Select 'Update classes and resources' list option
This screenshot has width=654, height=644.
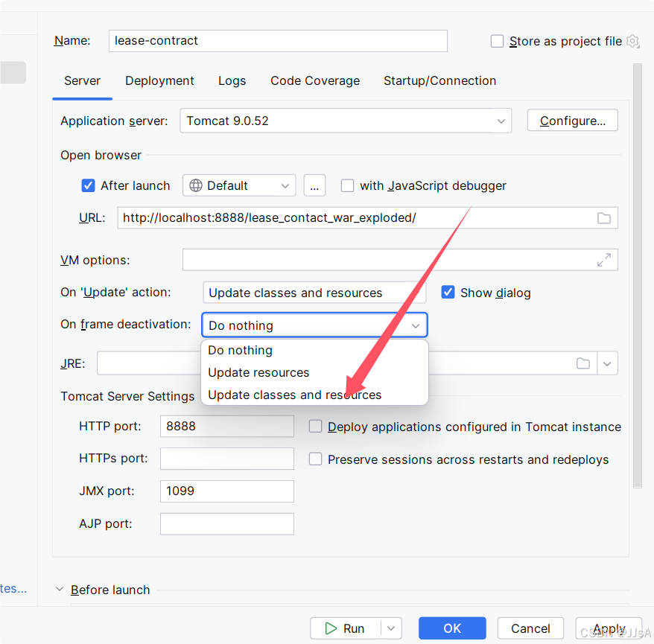pos(314,395)
